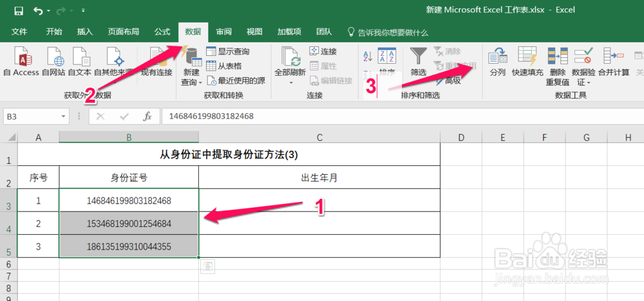Switch to the 公式 tab
Viewport: 644px width, 301px height.
(162, 32)
